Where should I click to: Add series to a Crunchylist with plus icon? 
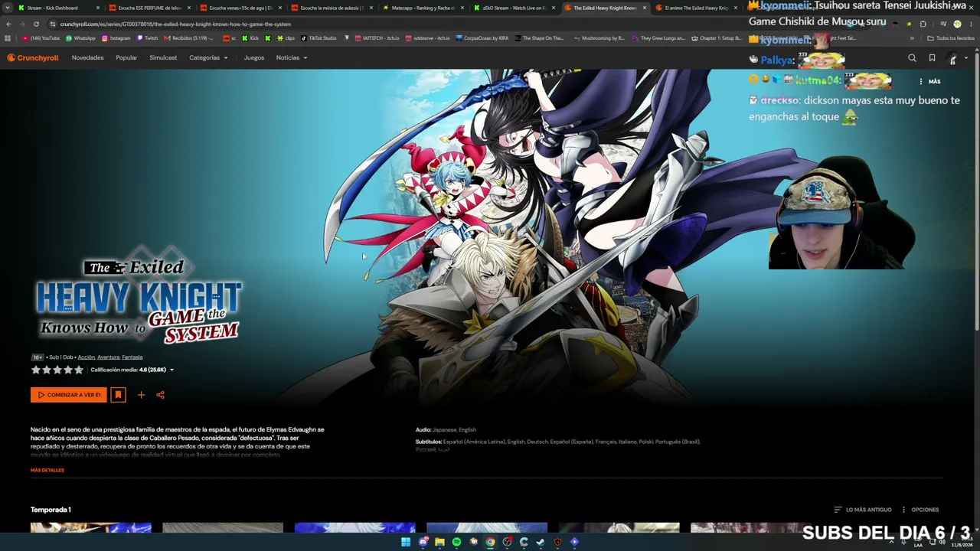tap(141, 395)
